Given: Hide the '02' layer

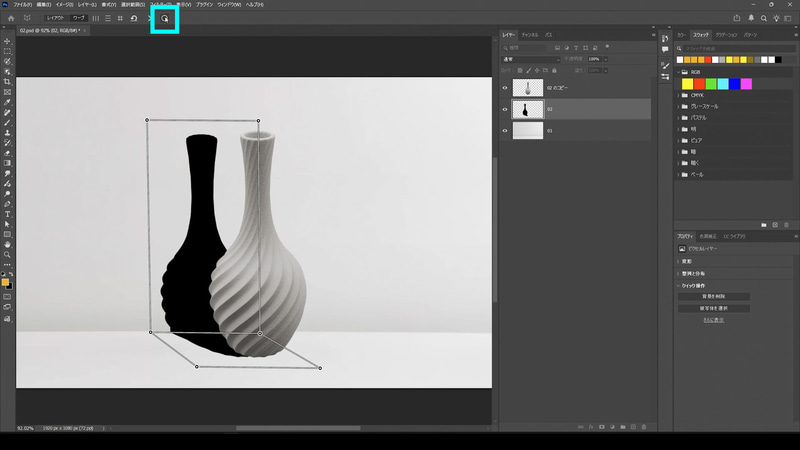Looking at the screenshot, I should coord(505,109).
